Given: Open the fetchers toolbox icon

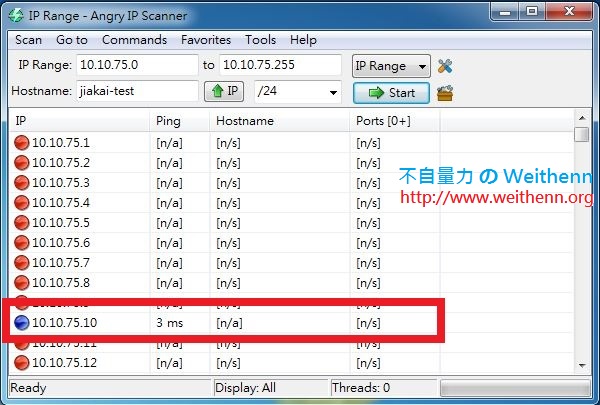Looking at the screenshot, I should click(x=445, y=93).
